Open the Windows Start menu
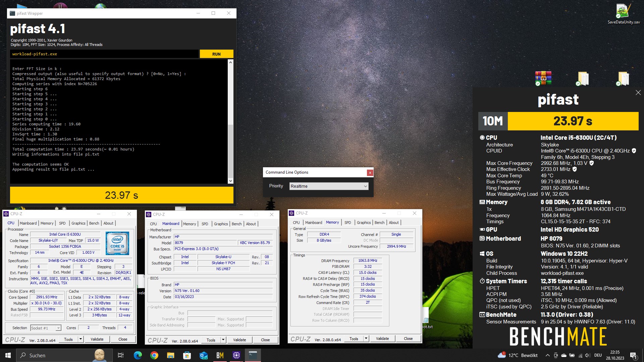 pyautogui.click(x=8, y=355)
